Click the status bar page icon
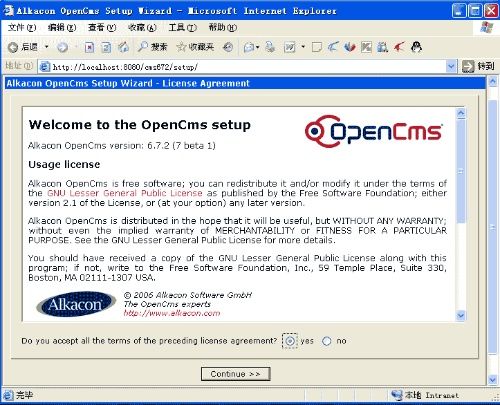Image resolution: width=500 pixels, height=405 pixels. pos(7,395)
